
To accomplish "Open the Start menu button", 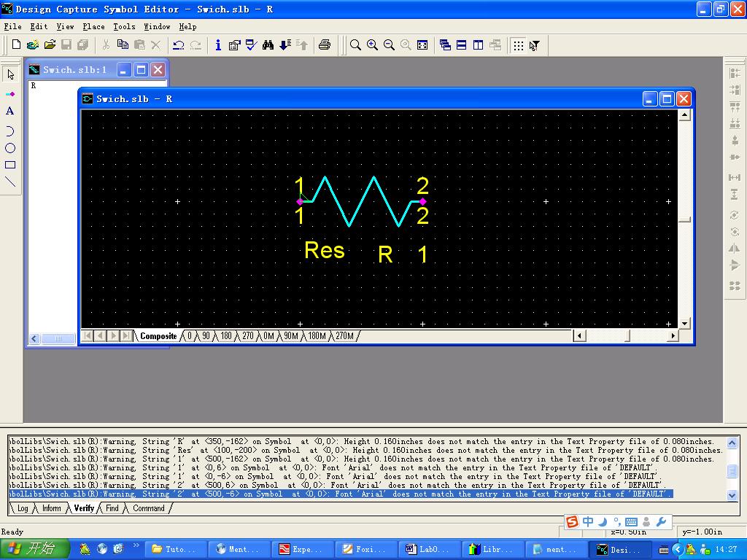I will pos(35,549).
